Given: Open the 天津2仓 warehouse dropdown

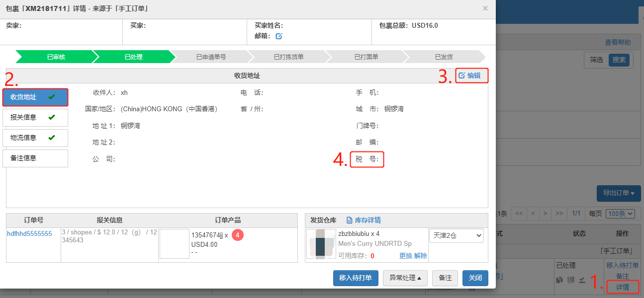Looking at the screenshot, I should coord(457,235).
